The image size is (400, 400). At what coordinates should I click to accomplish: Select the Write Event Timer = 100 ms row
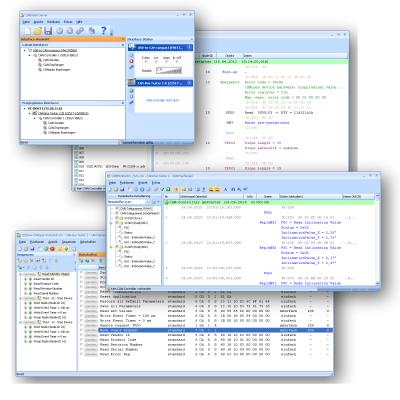206,316
